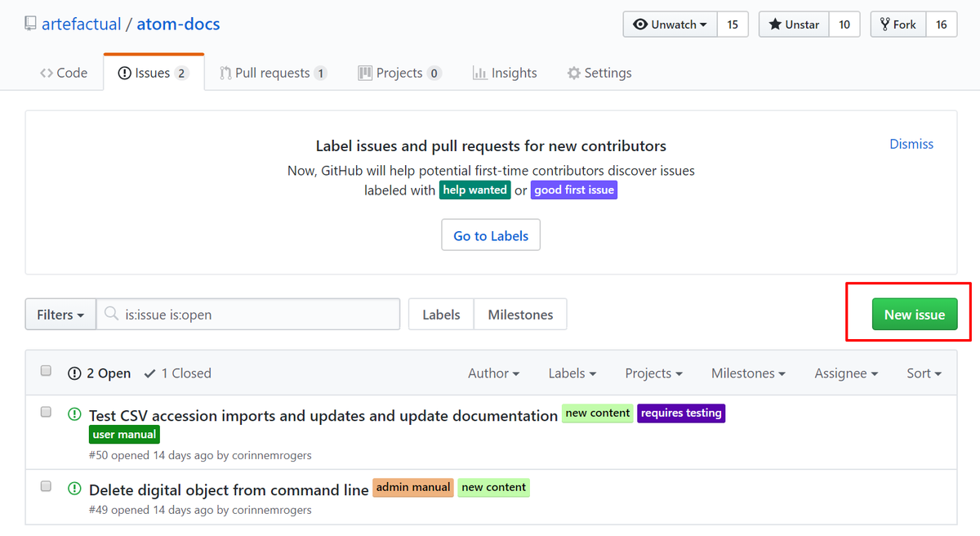The image size is (980, 536).
Task: Click the Dismiss link
Action: click(911, 144)
